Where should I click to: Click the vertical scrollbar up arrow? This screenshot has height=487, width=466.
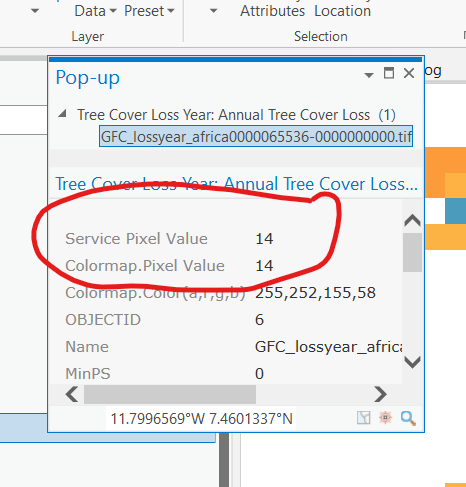(412, 220)
